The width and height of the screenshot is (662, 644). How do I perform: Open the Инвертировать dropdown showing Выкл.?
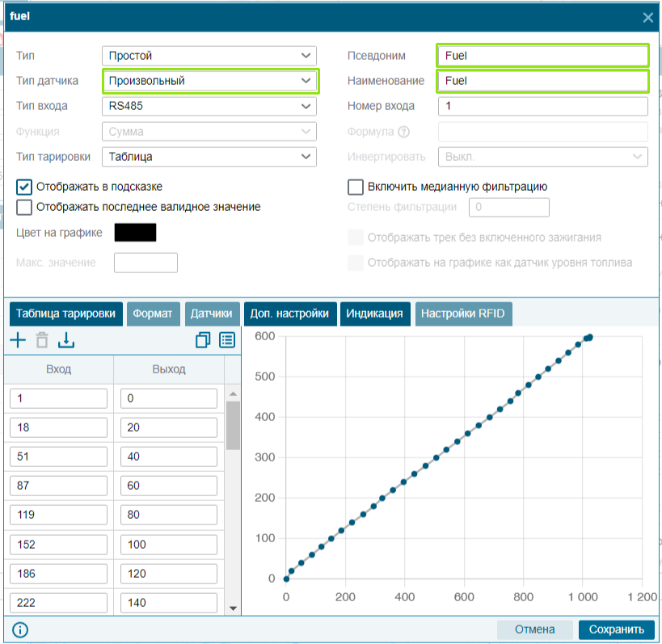(x=543, y=157)
